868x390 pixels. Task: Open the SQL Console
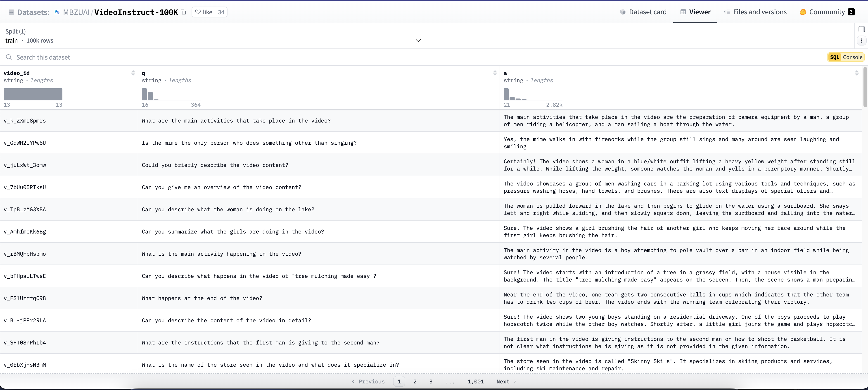coord(846,57)
